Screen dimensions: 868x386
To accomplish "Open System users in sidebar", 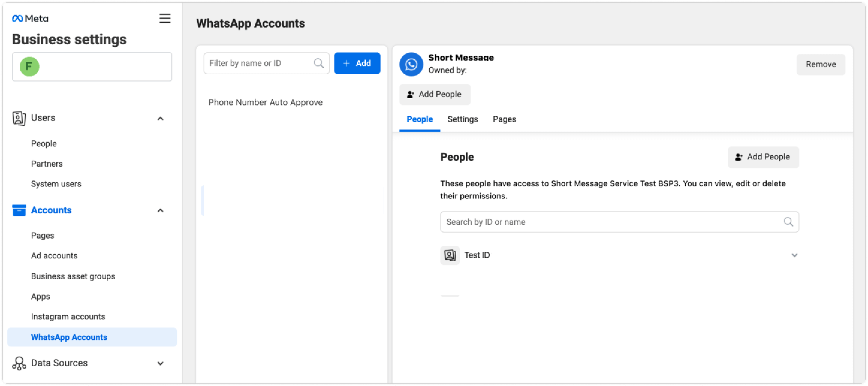I will tap(56, 184).
